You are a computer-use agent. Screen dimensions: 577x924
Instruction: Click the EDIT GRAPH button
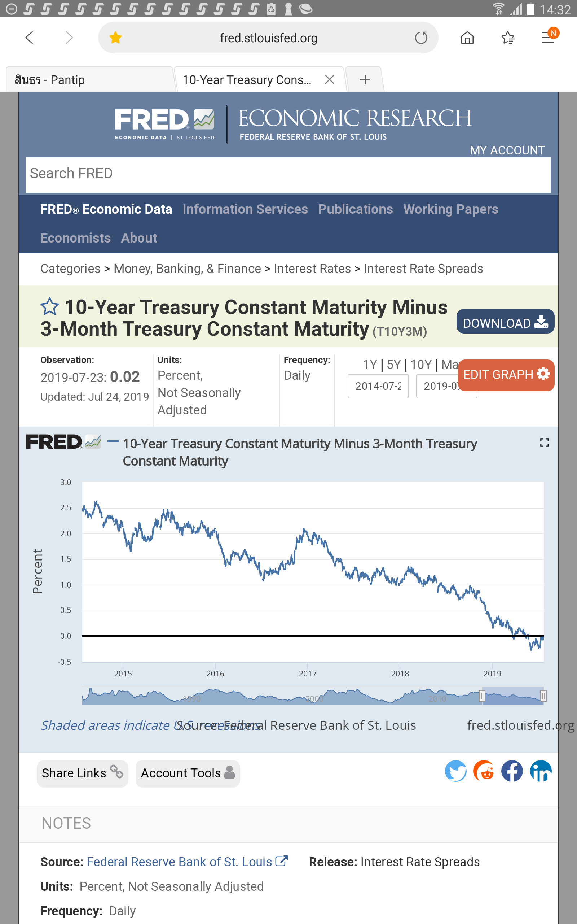point(506,375)
